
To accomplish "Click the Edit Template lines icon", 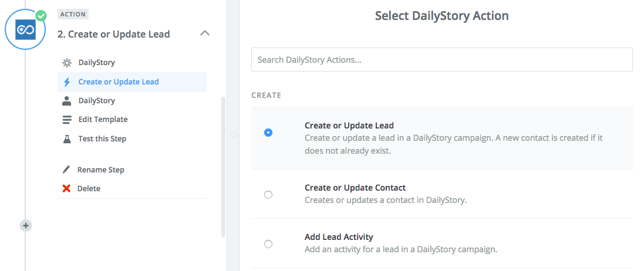I will [66, 120].
